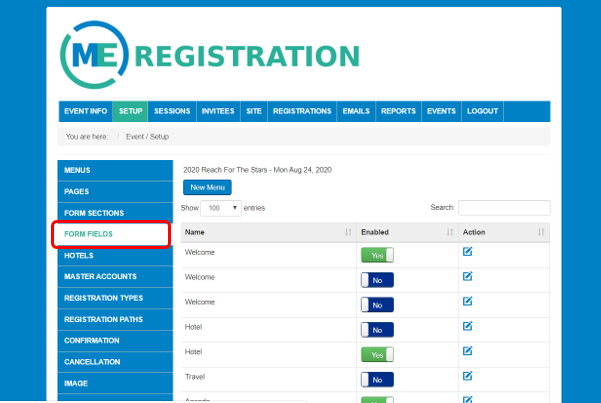The height and width of the screenshot is (403, 601).
Task: Click the Event breadcrumb link
Action: click(135, 136)
